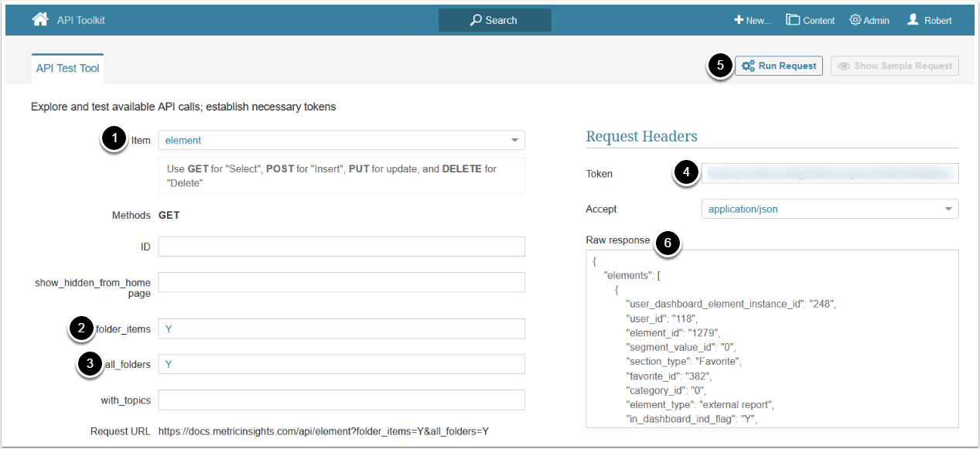Open the API Toolkit header link

(x=80, y=20)
